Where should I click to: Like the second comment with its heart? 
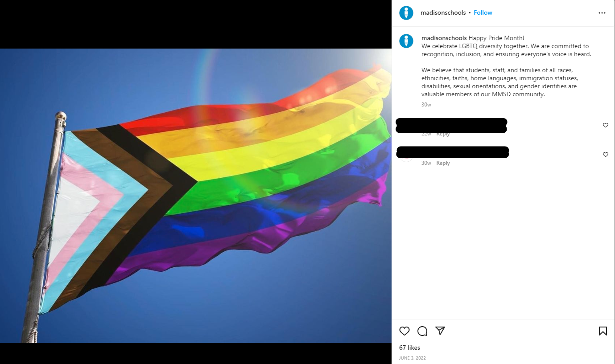tap(605, 155)
